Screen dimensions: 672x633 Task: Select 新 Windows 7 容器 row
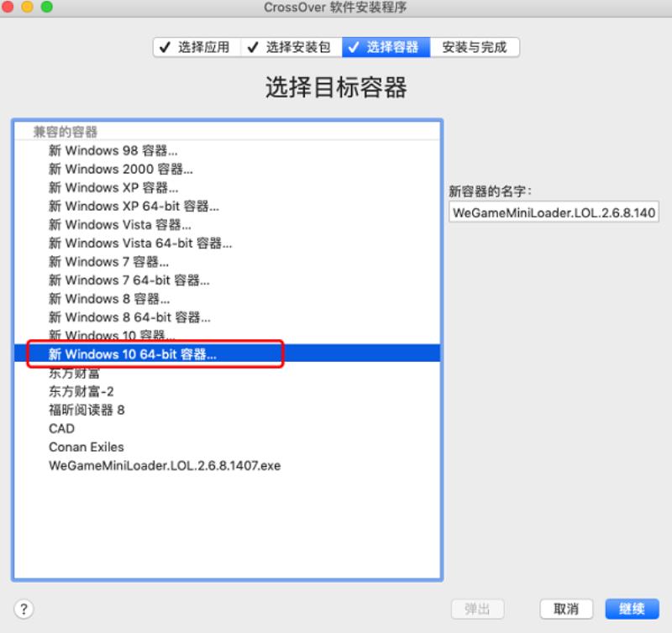click(x=227, y=261)
